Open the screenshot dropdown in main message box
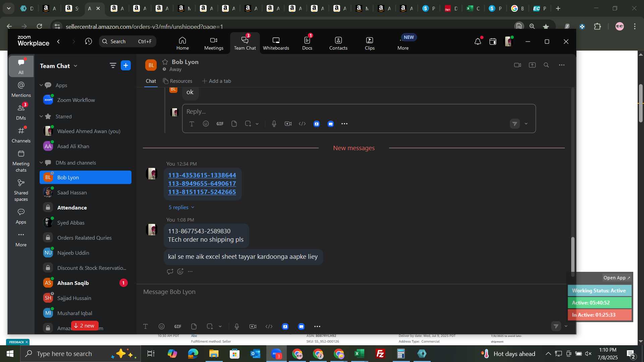Viewport: 644px width, 362px height. point(220,326)
